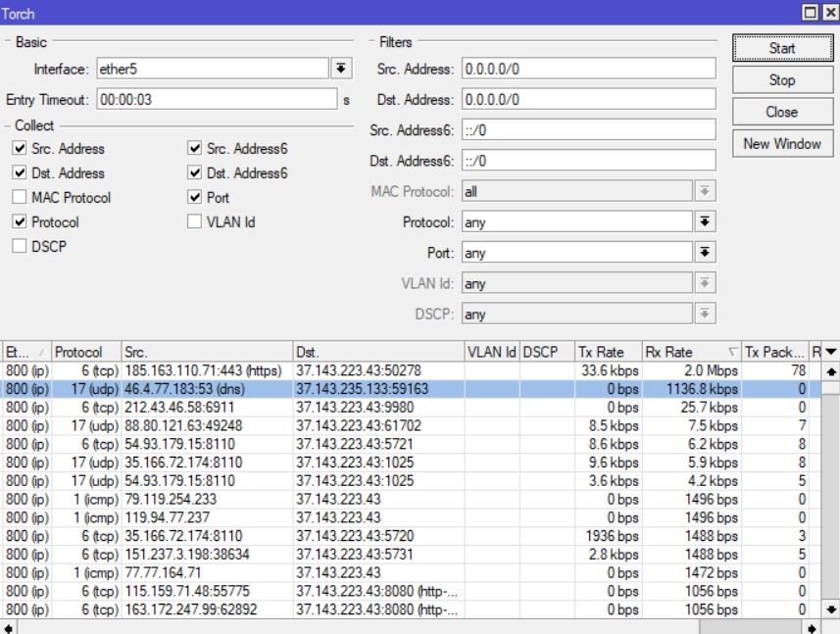Open the Port filter dropdown arrow

(x=704, y=253)
